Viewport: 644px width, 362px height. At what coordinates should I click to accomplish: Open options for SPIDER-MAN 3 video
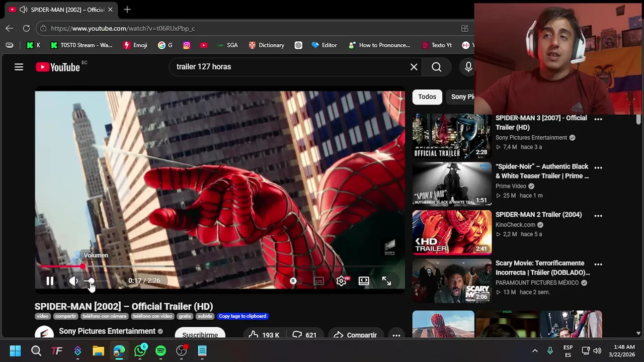point(598,119)
